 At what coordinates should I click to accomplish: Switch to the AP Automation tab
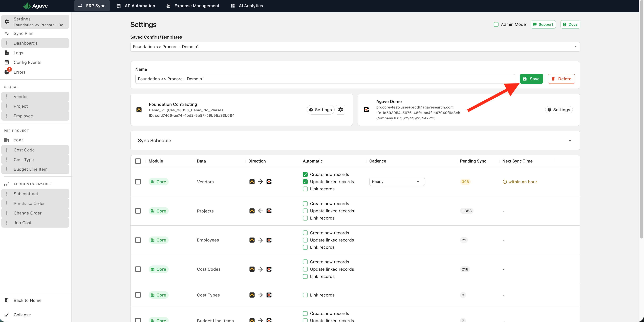(136, 6)
